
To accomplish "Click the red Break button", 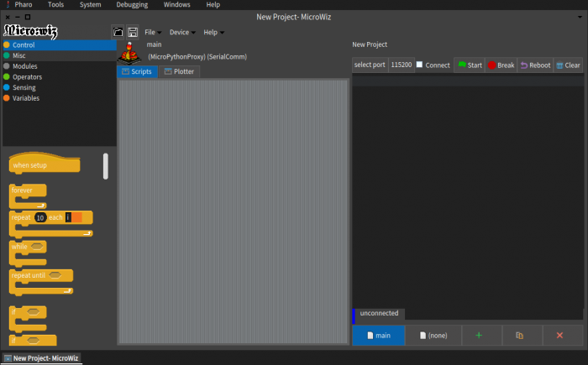I will pyautogui.click(x=501, y=65).
